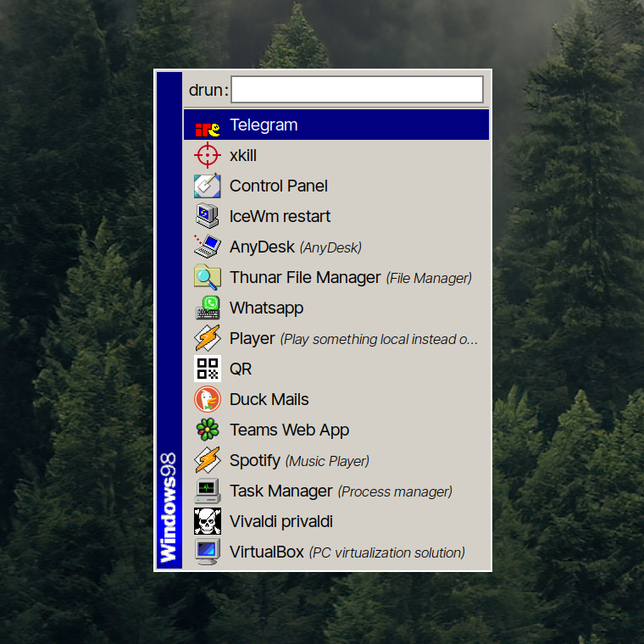Launch the Whatsapp entry
Screen dimensions: 644x644
[336, 308]
